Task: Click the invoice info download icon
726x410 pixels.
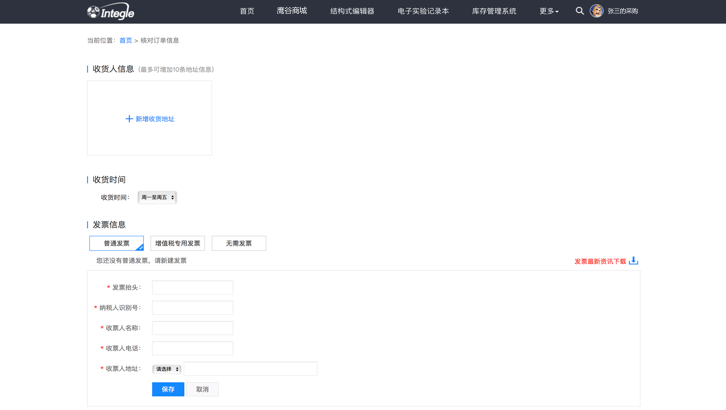Action: (x=633, y=261)
